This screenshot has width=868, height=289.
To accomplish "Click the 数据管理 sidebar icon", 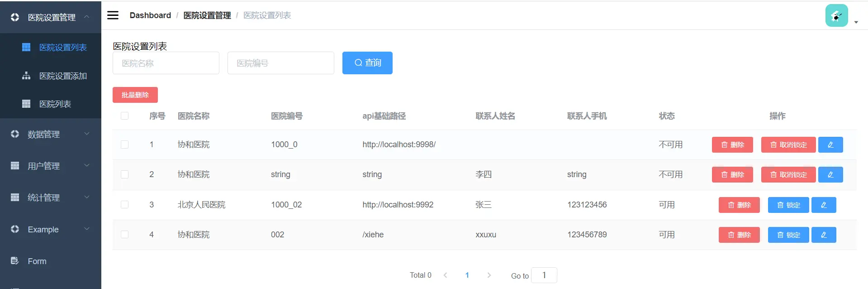I will pyautogui.click(x=15, y=134).
